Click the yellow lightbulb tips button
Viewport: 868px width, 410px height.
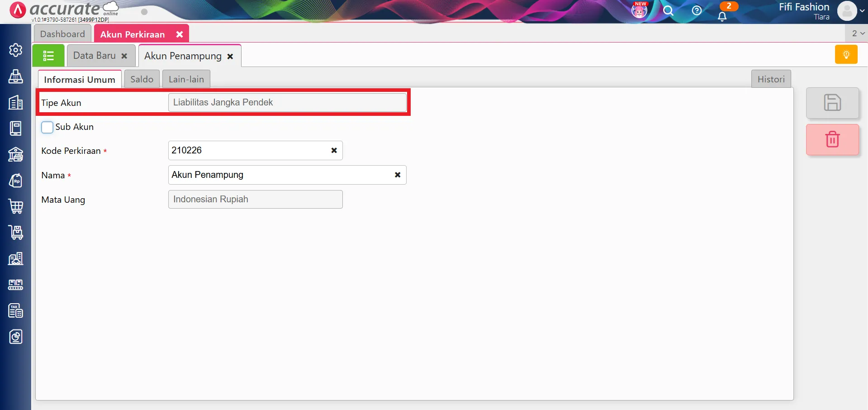click(846, 55)
